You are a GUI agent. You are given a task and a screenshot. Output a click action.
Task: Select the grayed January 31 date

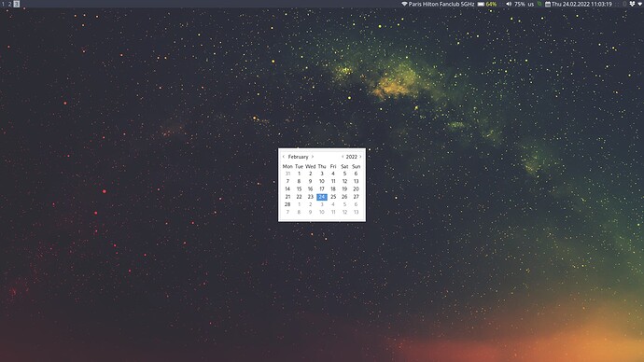287,174
